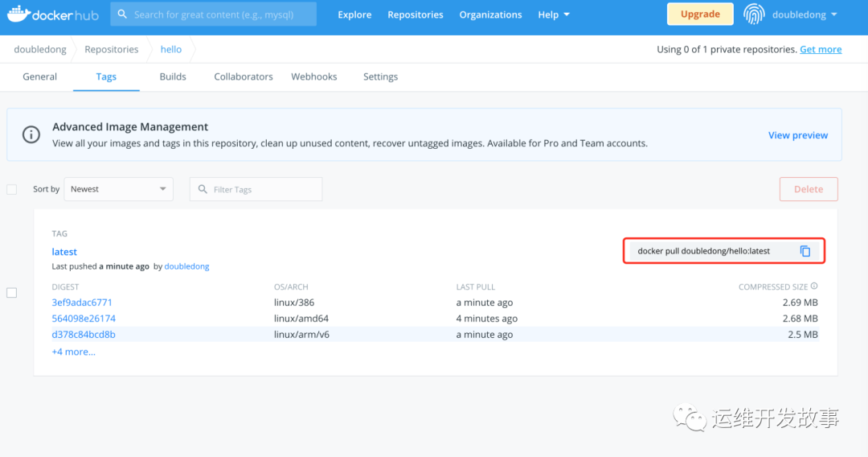The image size is (868, 457).
Task: Click the Compressed Size info icon
Action: click(813, 286)
